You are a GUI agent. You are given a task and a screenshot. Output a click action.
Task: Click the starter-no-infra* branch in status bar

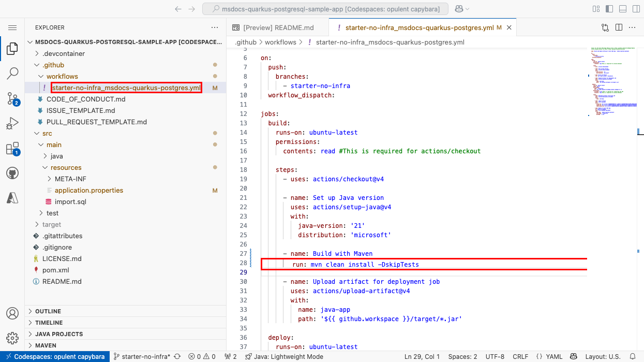click(142, 356)
